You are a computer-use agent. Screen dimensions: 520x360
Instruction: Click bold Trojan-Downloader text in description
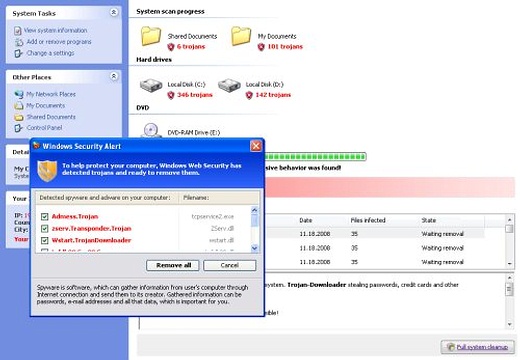[317, 285]
